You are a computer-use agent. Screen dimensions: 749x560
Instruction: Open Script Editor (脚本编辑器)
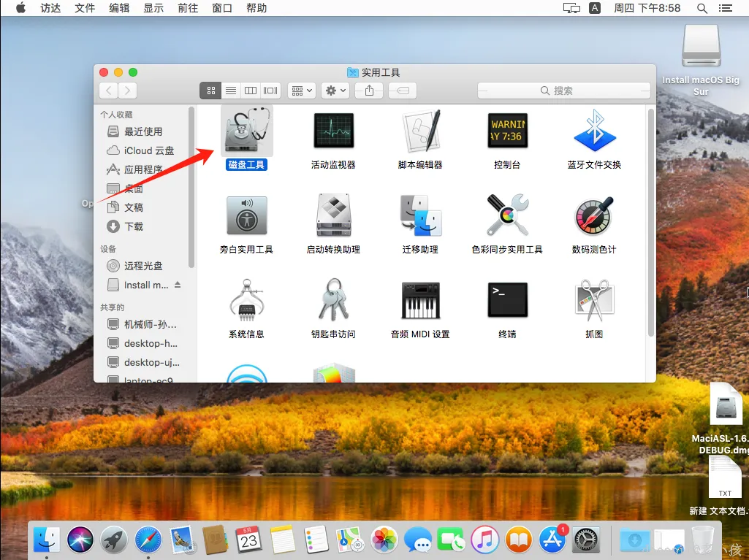click(x=420, y=131)
